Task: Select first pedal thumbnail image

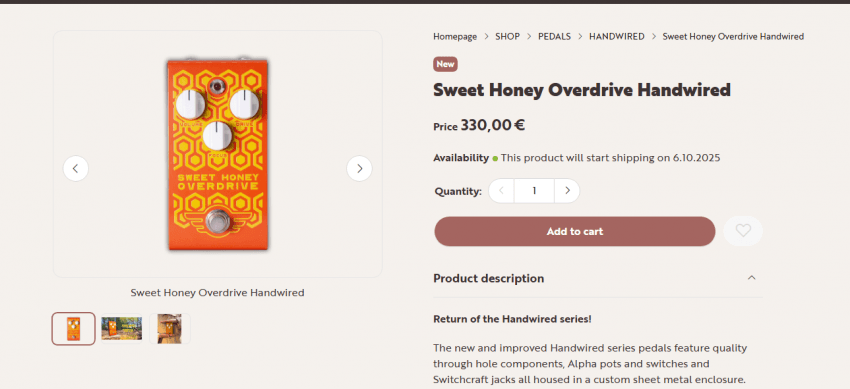Action: tap(74, 329)
